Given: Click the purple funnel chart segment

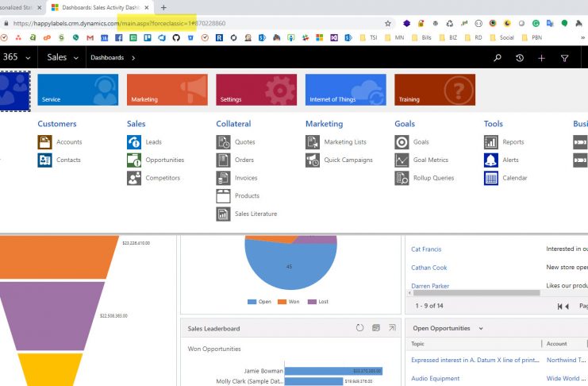Looking at the screenshot, I should click(52, 316).
